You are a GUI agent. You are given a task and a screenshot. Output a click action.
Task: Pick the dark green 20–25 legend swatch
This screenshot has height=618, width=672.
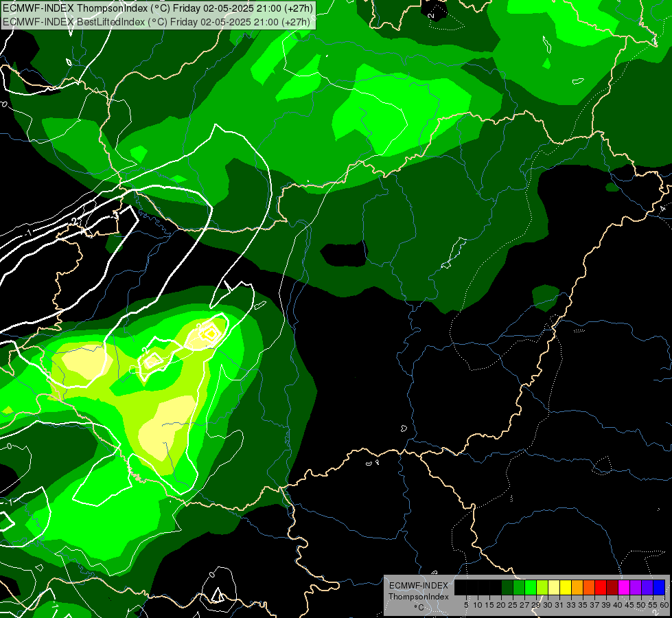click(x=507, y=587)
